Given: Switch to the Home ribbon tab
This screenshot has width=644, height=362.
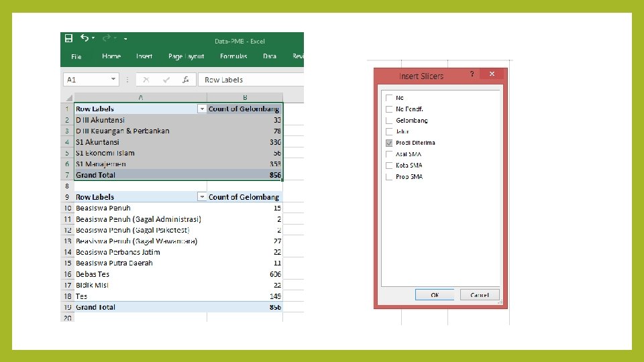Looking at the screenshot, I should tap(111, 56).
